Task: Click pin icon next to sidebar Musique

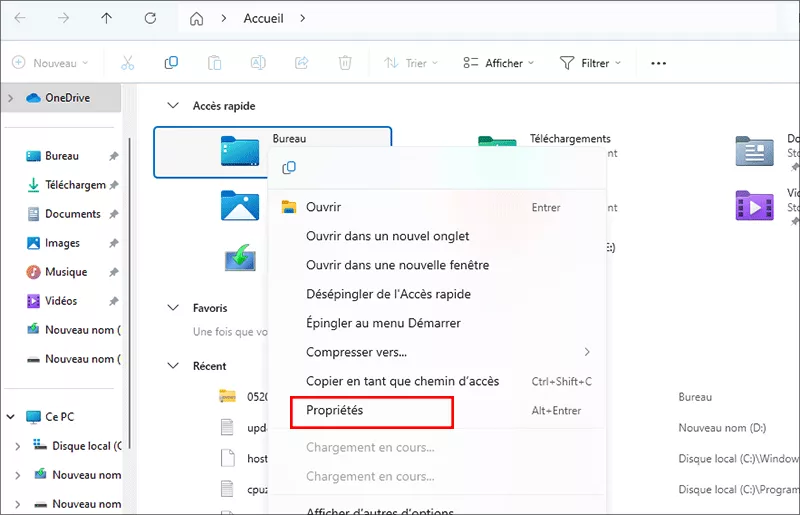Action: coord(113,273)
